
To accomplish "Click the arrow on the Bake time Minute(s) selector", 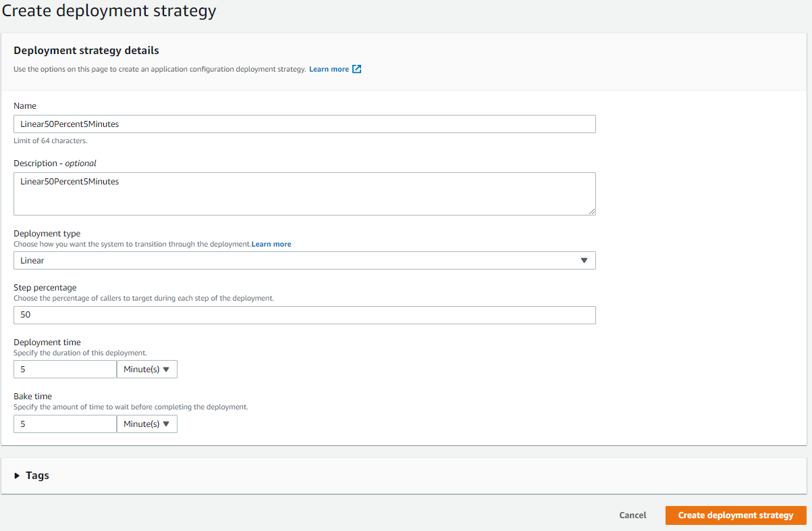I will [167, 424].
